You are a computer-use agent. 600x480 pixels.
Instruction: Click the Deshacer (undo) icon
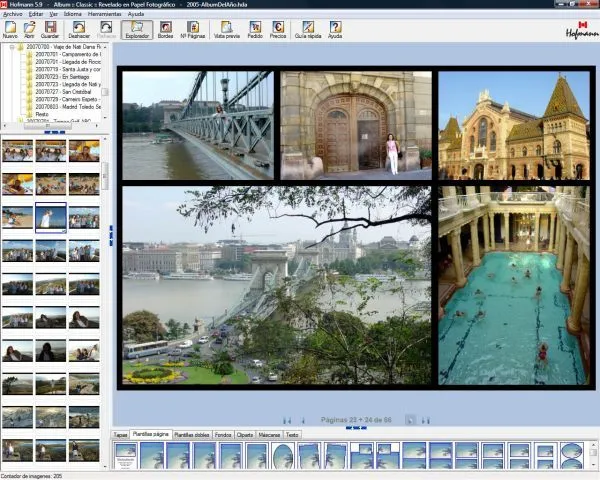79,29
